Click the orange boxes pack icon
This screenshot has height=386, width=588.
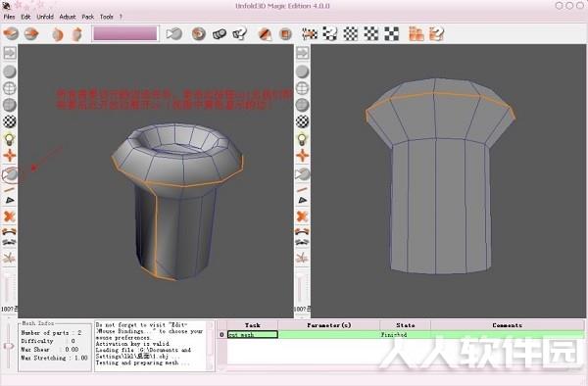click(x=416, y=33)
